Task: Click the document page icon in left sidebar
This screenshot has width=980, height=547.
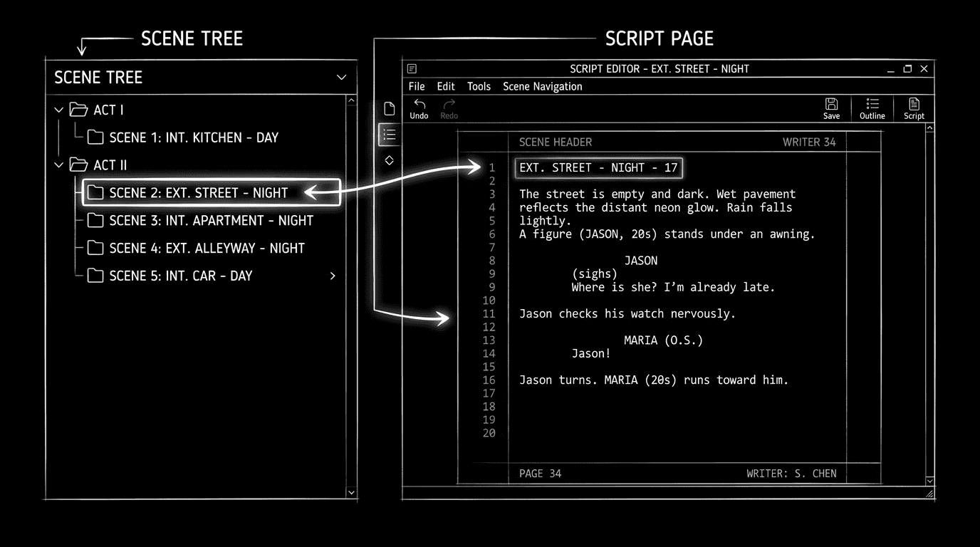Action: click(x=389, y=108)
